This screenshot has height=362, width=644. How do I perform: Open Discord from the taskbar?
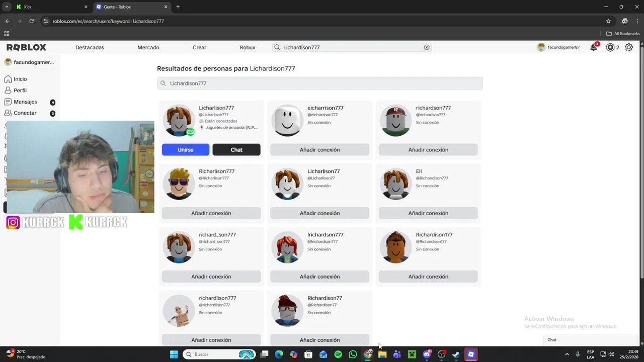click(x=427, y=354)
